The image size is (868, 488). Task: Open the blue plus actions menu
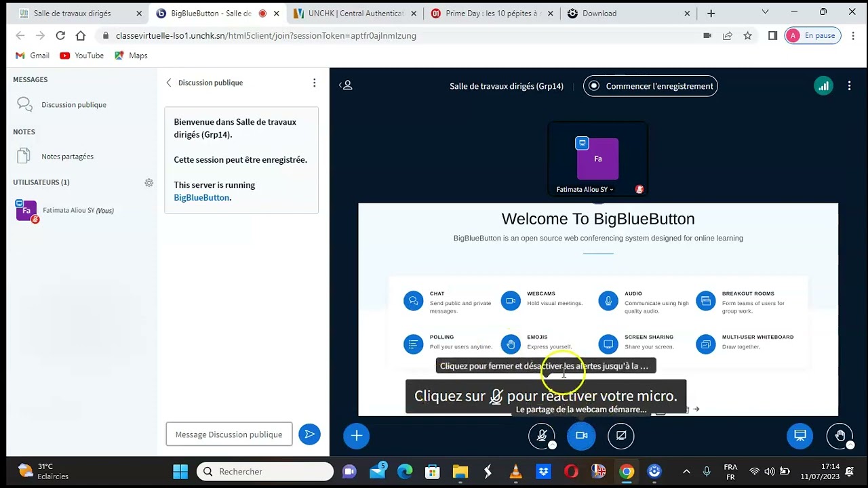point(356,436)
